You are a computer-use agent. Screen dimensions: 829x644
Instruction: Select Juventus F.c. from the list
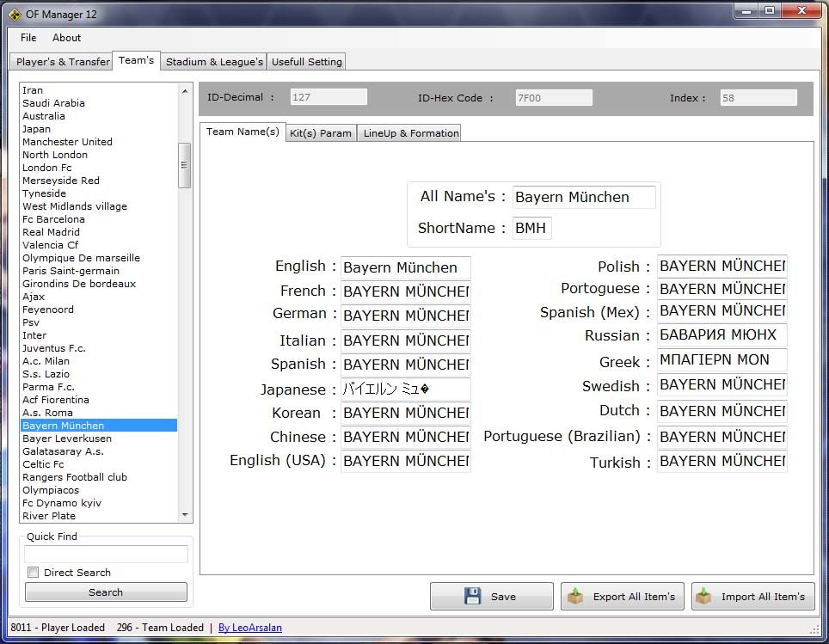[x=53, y=348]
